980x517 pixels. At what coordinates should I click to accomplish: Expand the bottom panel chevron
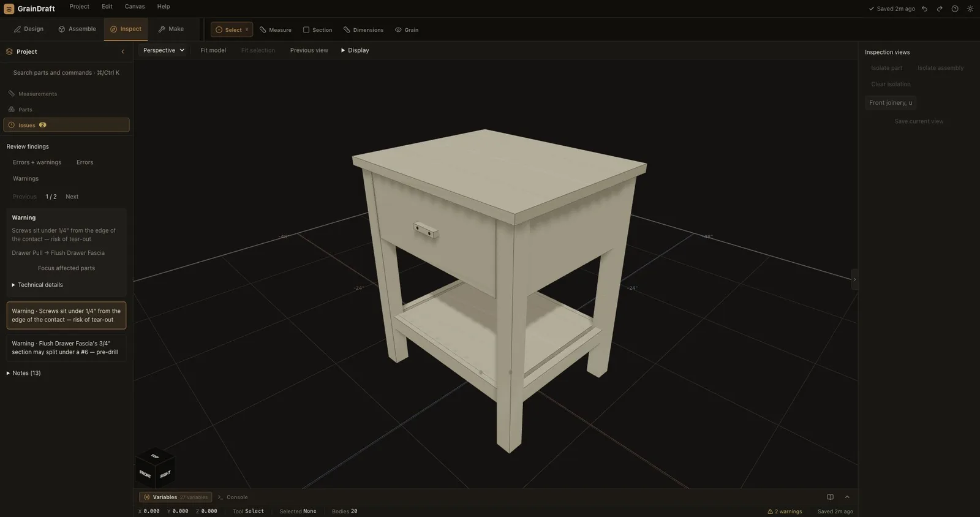click(847, 497)
